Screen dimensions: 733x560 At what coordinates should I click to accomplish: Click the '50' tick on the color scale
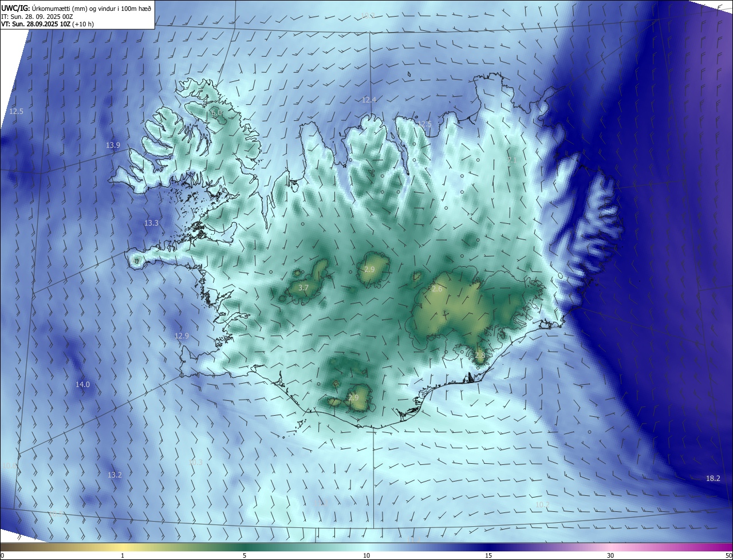pyautogui.click(x=728, y=555)
